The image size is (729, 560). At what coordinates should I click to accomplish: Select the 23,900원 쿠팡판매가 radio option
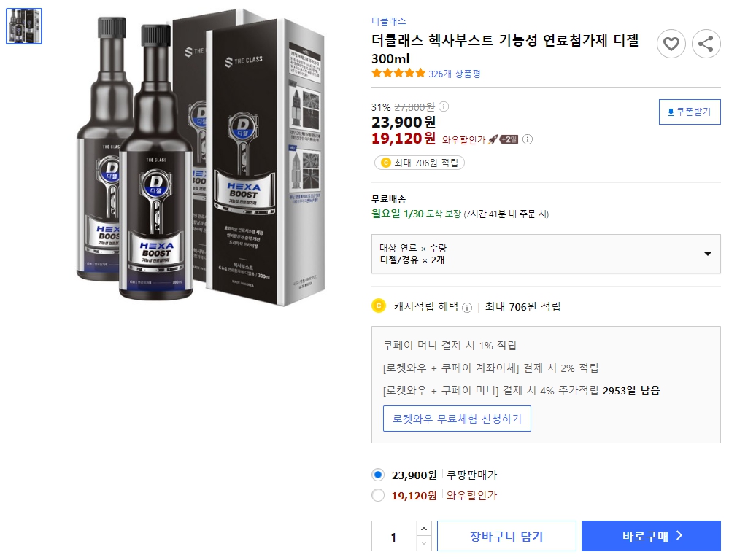click(378, 474)
